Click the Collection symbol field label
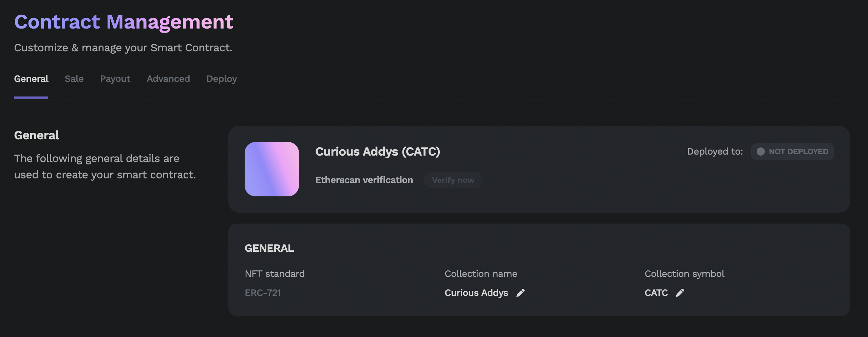This screenshot has width=868, height=337. 684,274
